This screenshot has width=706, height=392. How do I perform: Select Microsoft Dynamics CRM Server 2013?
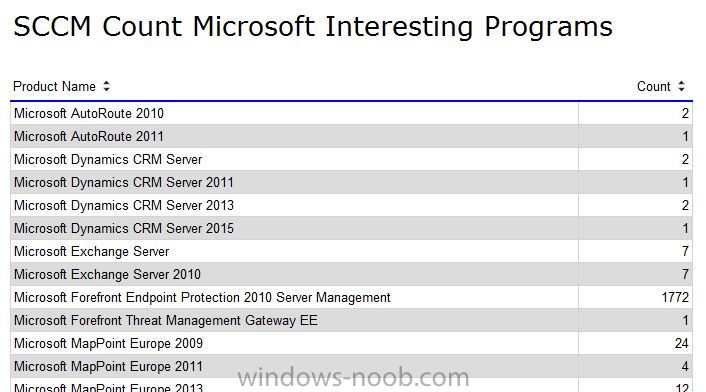[x=351, y=205]
